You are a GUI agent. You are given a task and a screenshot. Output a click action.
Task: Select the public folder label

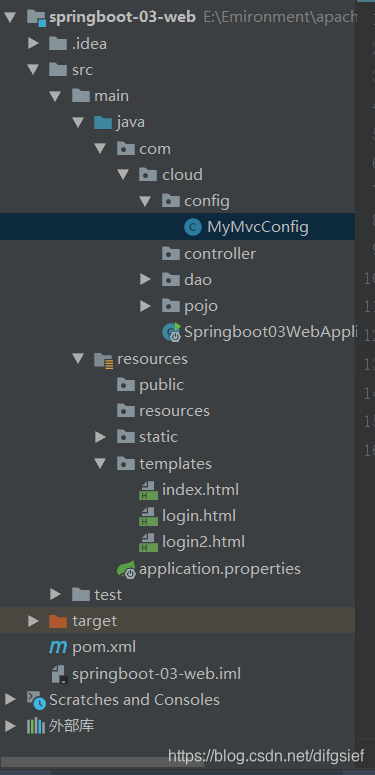click(161, 385)
